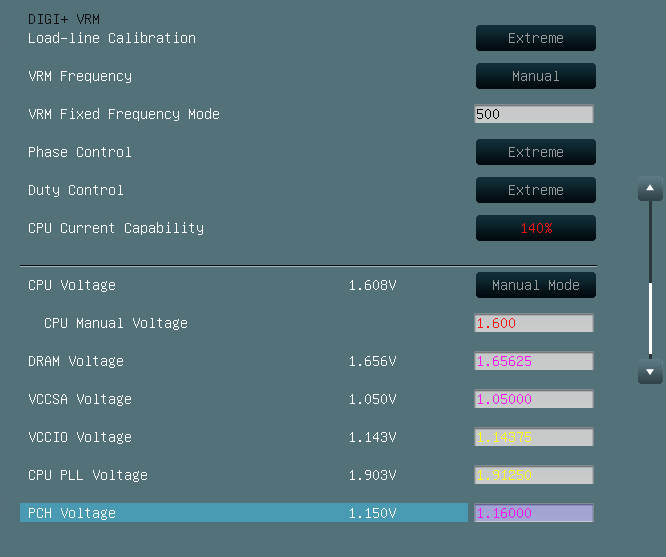Click the 1.608V CPU Voltage reading
This screenshot has width=666, height=557.
pyautogui.click(x=373, y=285)
